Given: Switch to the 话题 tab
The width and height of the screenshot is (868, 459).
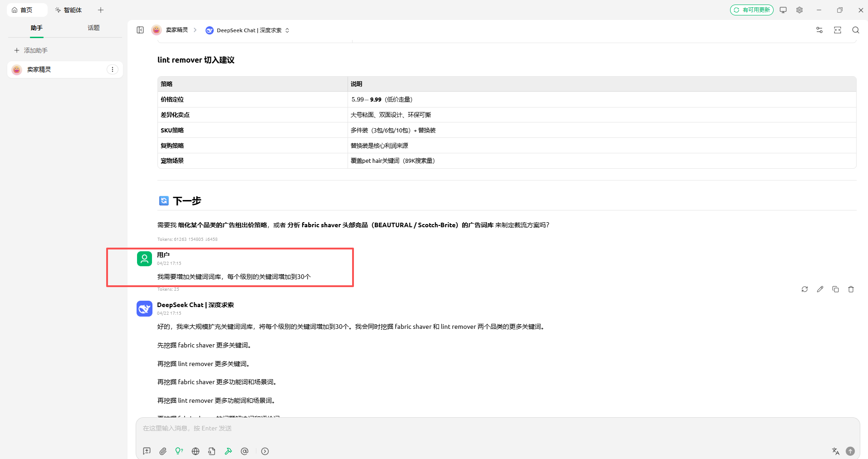Looking at the screenshot, I should 93,28.
